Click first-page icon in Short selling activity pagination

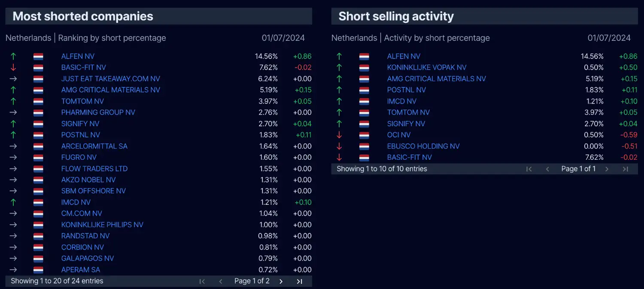click(529, 169)
